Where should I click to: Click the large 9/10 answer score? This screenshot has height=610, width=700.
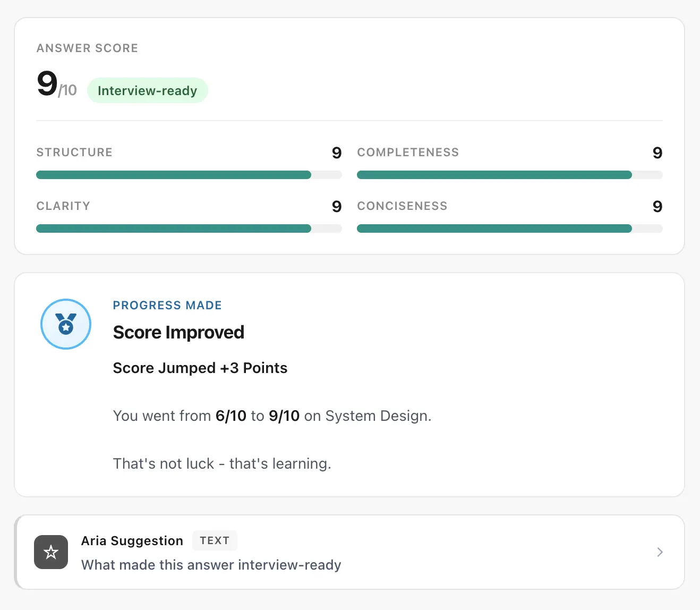pyautogui.click(x=56, y=85)
